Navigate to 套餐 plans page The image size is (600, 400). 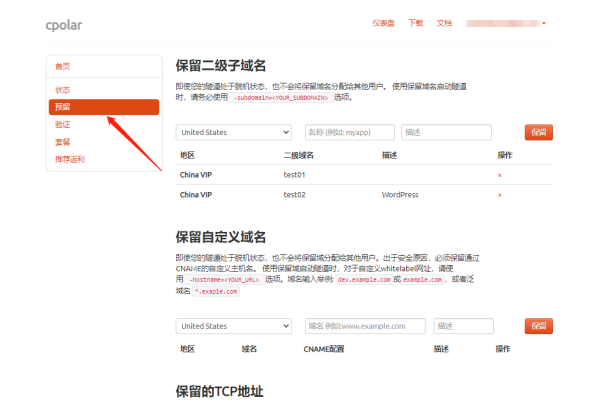pyautogui.click(x=63, y=142)
